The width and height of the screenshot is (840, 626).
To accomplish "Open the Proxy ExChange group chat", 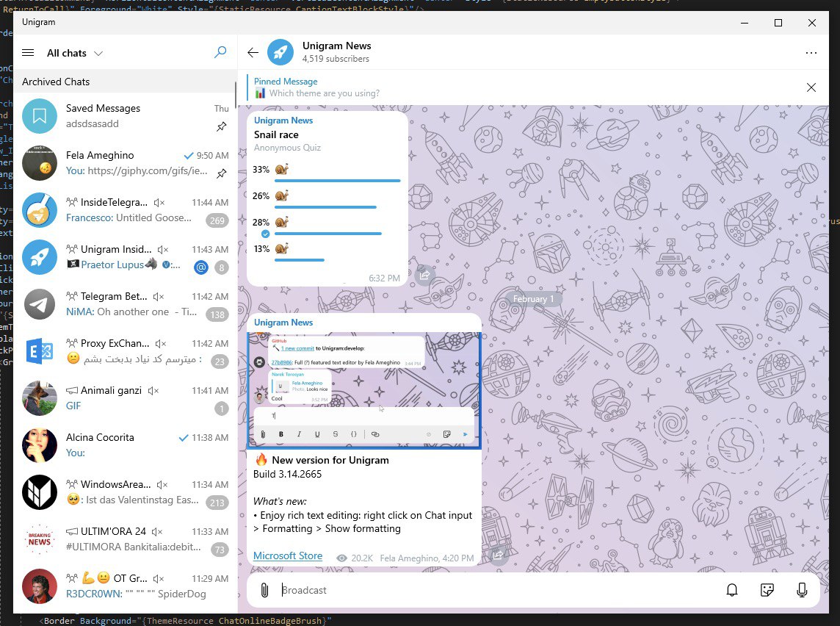I will pos(124,352).
